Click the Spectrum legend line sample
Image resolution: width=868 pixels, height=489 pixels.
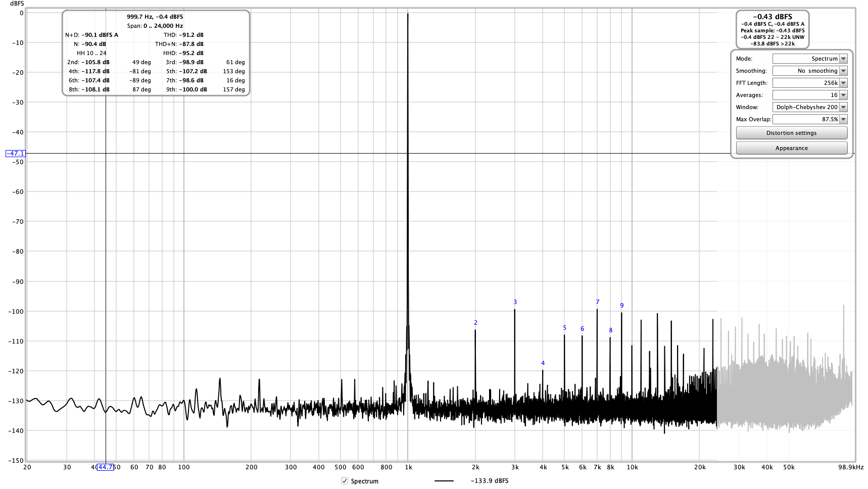click(x=444, y=481)
